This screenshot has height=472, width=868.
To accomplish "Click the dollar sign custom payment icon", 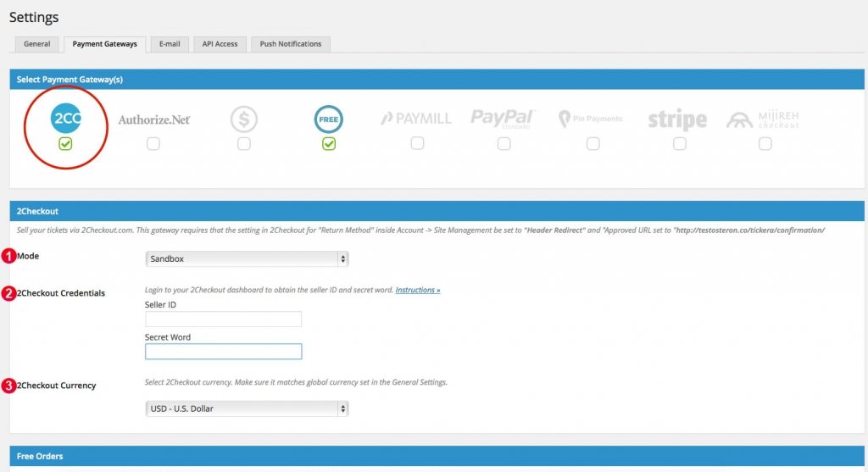I will point(244,119).
